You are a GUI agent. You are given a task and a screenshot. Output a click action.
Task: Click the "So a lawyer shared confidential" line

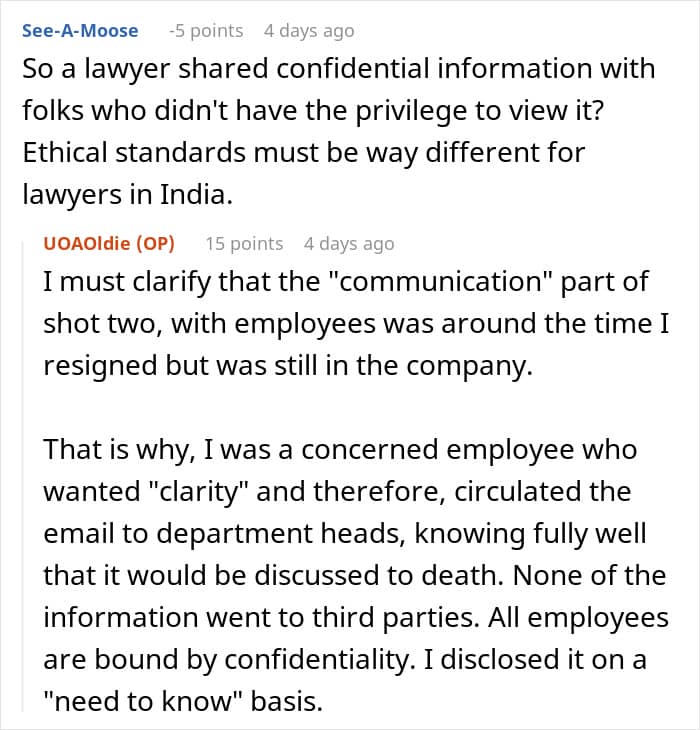point(338,69)
